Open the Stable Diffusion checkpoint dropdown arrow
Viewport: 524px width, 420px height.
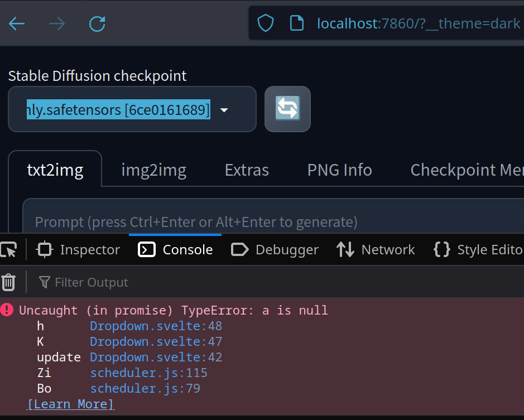224,110
